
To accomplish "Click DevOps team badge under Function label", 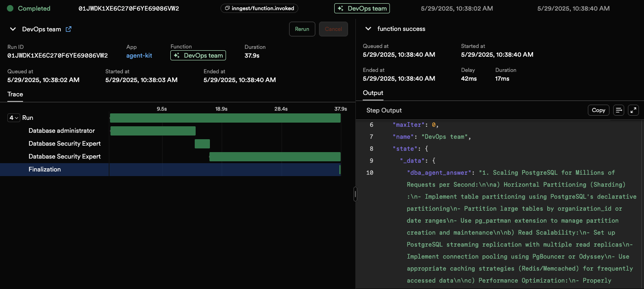I will (x=198, y=55).
